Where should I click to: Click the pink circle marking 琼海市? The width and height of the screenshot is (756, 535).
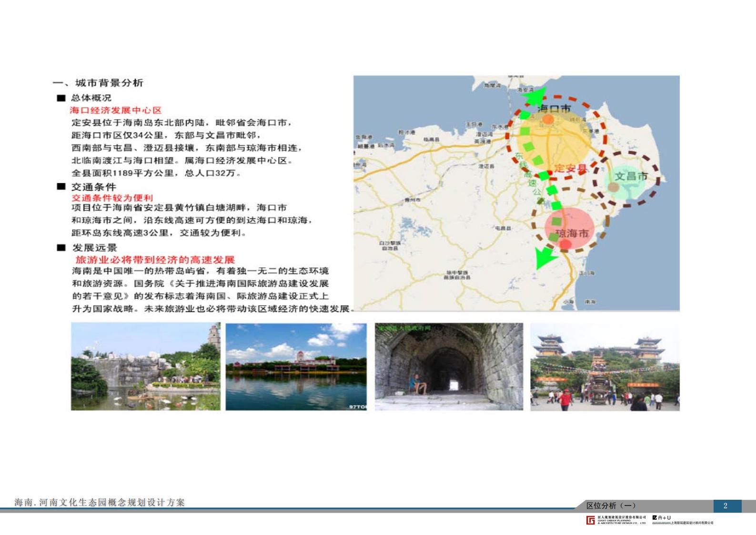[x=569, y=229]
